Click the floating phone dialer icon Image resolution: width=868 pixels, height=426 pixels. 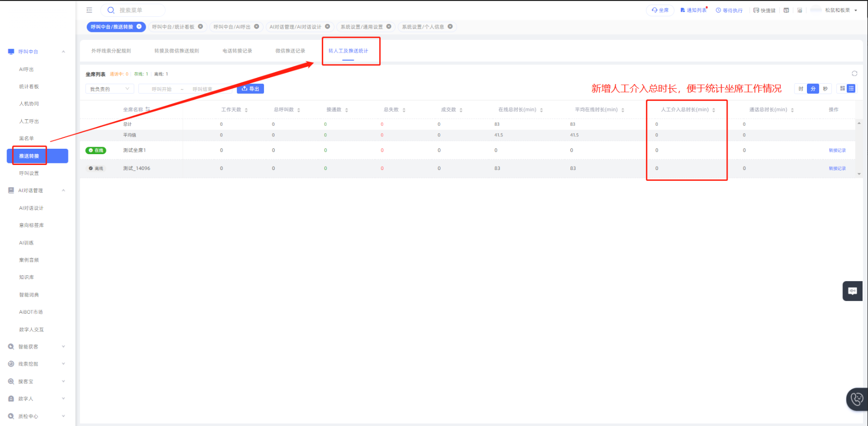coord(857,398)
